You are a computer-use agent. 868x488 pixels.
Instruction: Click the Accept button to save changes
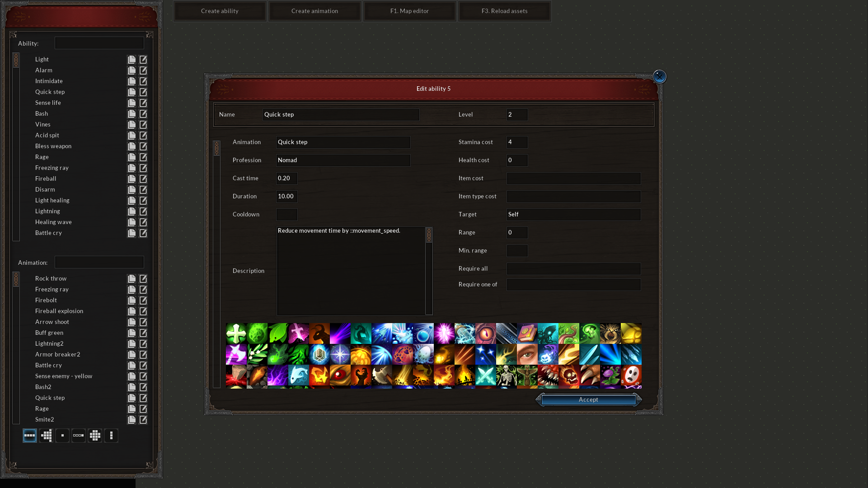587,399
